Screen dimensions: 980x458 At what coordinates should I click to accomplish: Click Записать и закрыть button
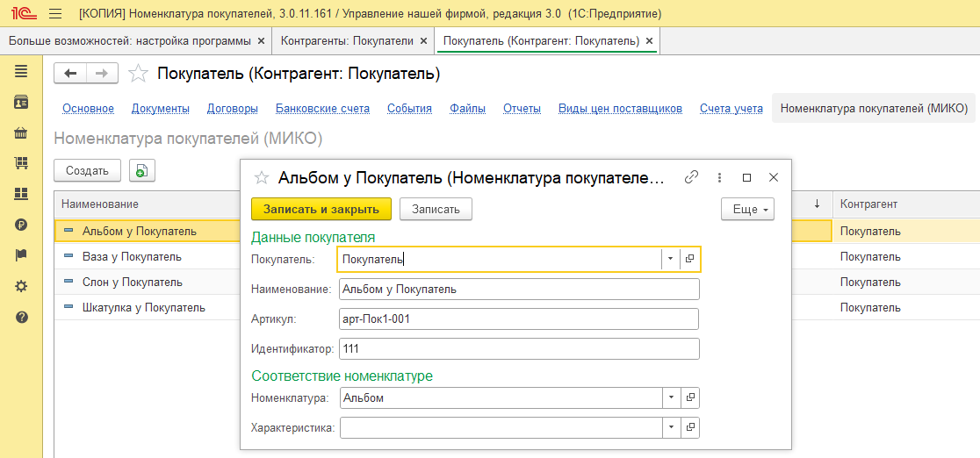321,210
